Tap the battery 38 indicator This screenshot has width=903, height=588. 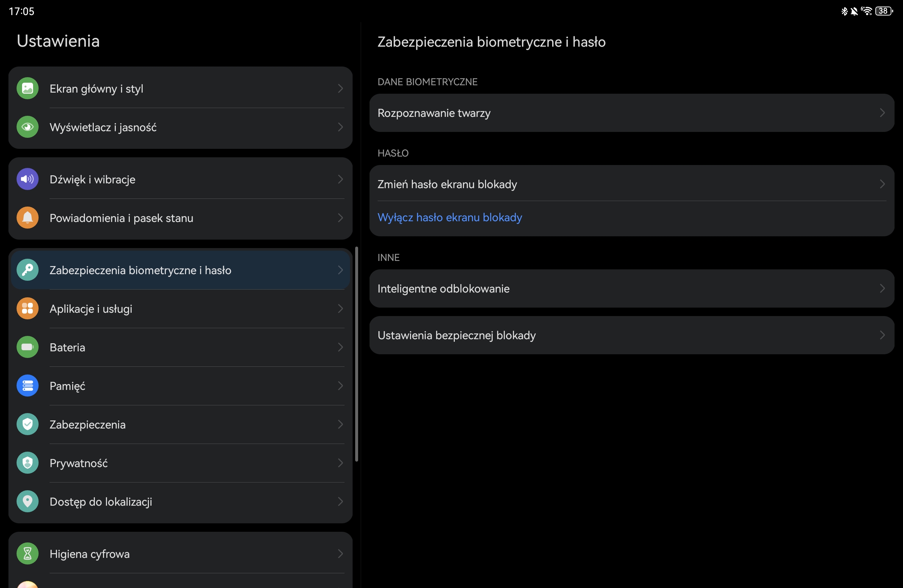pos(884,11)
